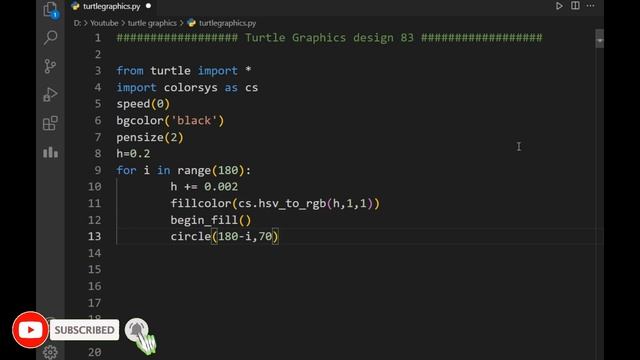
Task: Click the notification bell icon
Action: [137, 331]
